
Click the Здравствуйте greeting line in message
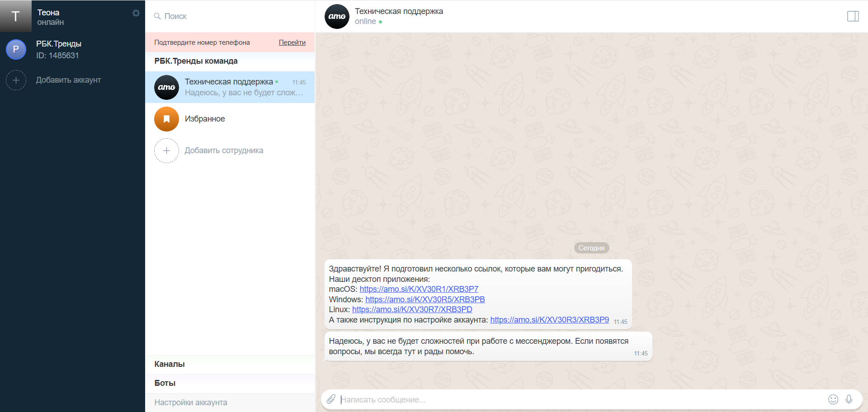click(476, 269)
